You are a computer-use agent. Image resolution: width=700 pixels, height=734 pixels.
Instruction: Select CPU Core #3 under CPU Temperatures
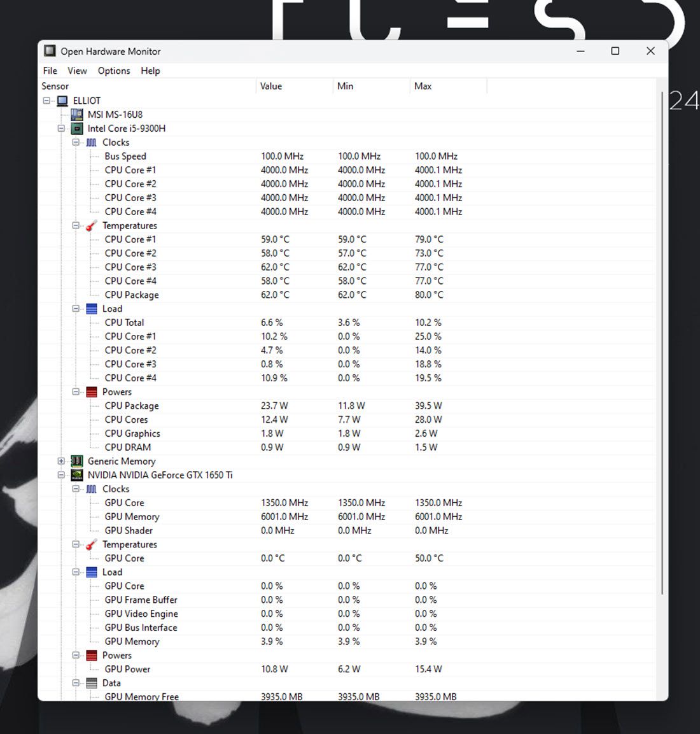click(346, 267)
